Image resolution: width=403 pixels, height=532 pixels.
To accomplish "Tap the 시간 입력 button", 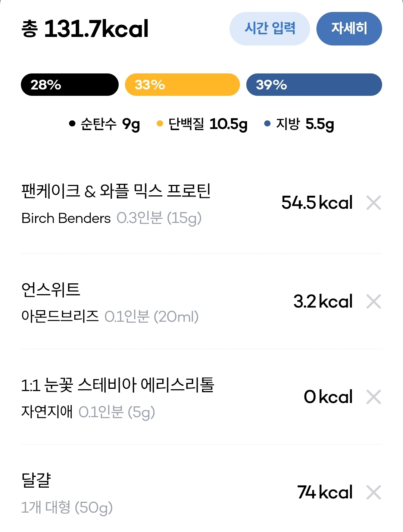I will click(269, 29).
